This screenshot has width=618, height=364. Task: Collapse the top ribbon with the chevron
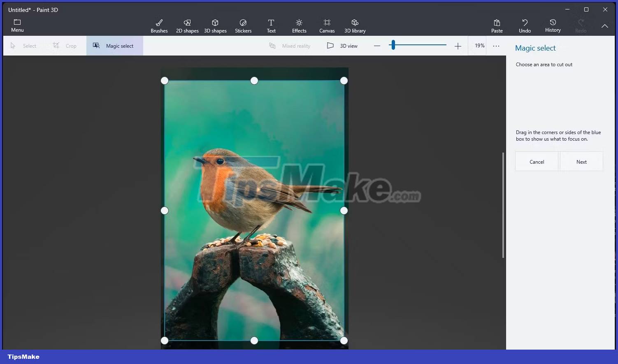pos(605,26)
